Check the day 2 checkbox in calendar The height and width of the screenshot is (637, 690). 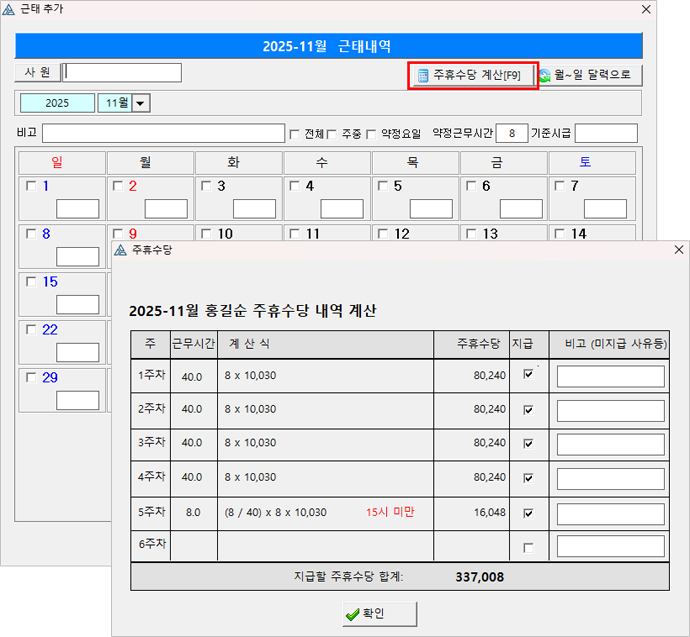click(x=118, y=186)
